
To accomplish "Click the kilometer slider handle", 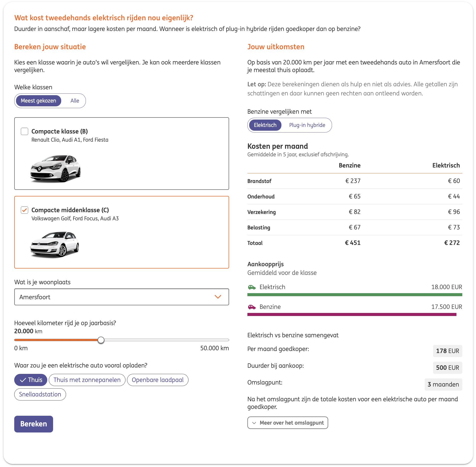I will (x=101, y=340).
